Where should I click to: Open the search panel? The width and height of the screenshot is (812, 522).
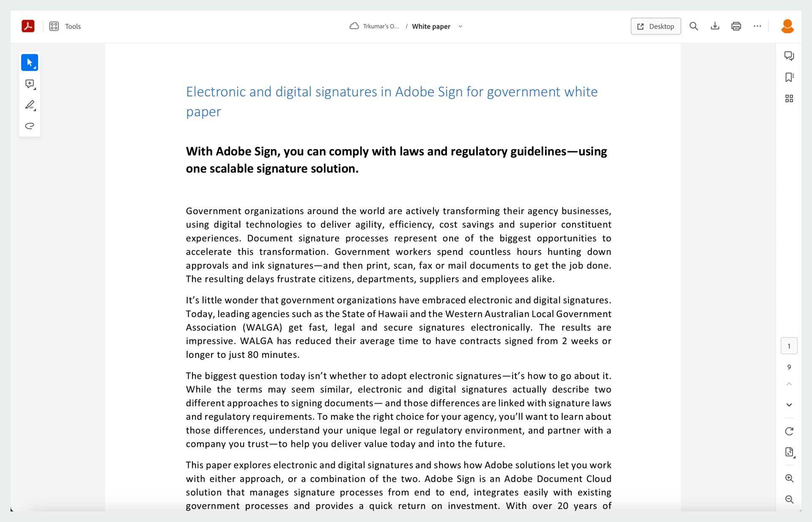coord(694,26)
